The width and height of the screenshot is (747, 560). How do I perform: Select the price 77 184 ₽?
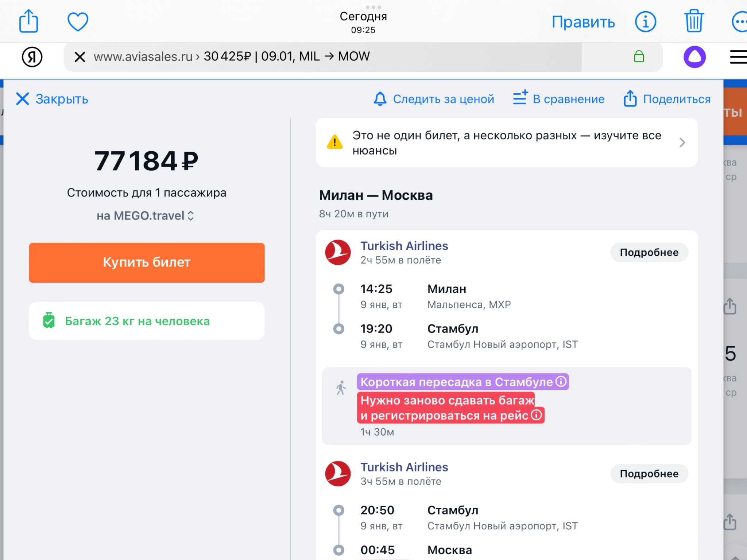[146, 161]
